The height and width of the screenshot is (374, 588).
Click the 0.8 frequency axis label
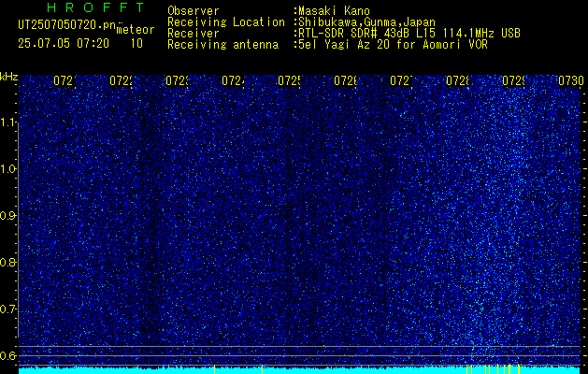8,263
